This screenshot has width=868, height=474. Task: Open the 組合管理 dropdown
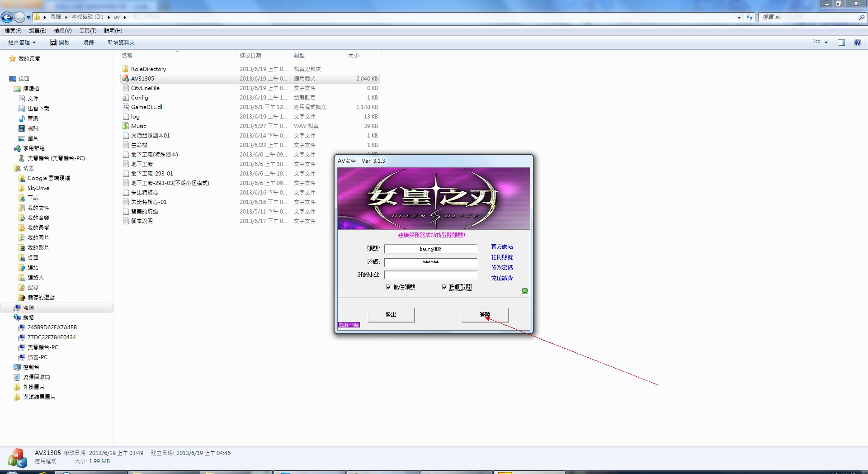(x=22, y=43)
